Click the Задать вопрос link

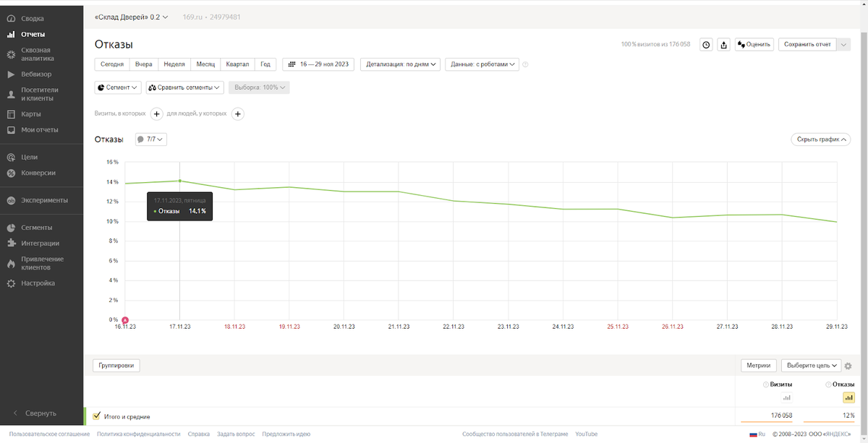236,434
